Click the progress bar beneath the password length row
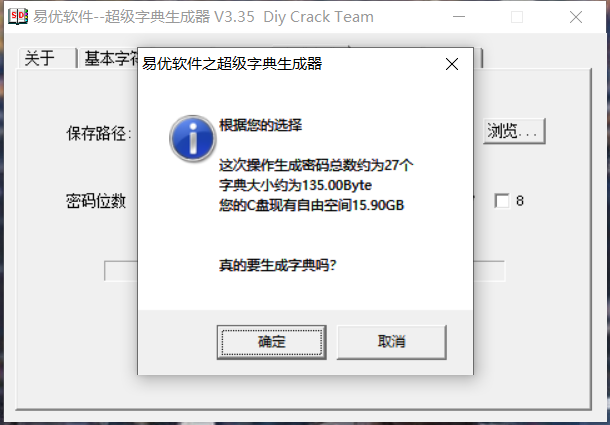The image size is (610, 425). [x=305, y=271]
